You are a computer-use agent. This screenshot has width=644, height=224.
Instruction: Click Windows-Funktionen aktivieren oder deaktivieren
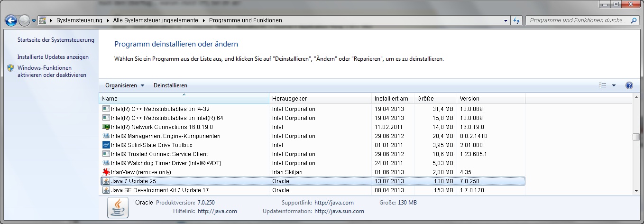(x=52, y=71)
